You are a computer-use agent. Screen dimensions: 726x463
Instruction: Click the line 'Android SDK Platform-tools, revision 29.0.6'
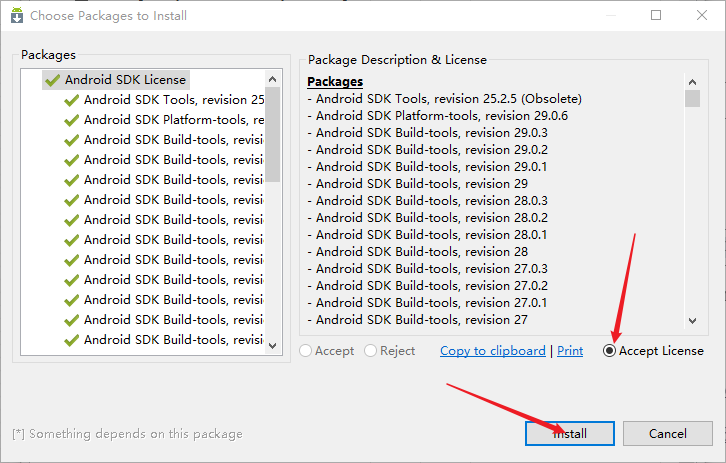[x=438, y=116]
